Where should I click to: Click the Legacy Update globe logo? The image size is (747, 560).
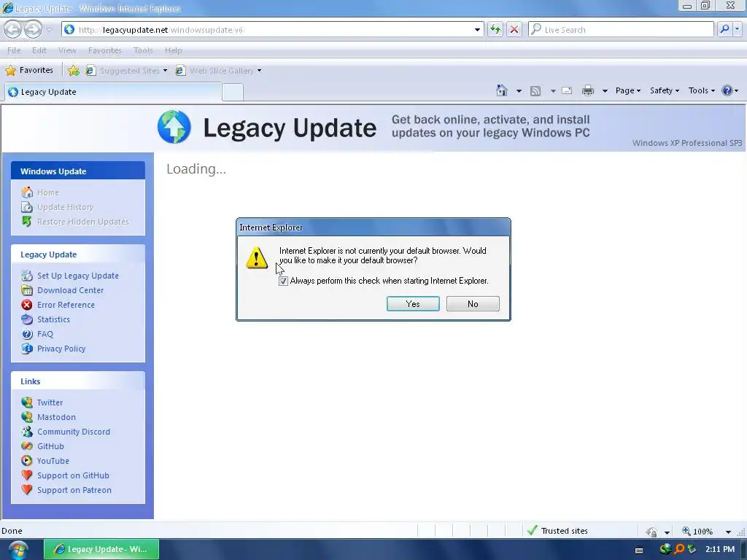pos(174,127)
